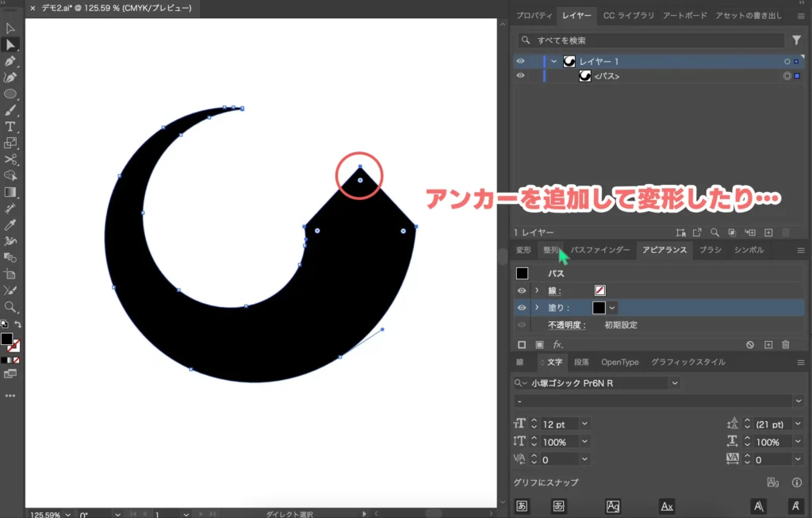Toggle visibility of the <パス> item
This screenshot has width=812, height=518.
point(521,75)
